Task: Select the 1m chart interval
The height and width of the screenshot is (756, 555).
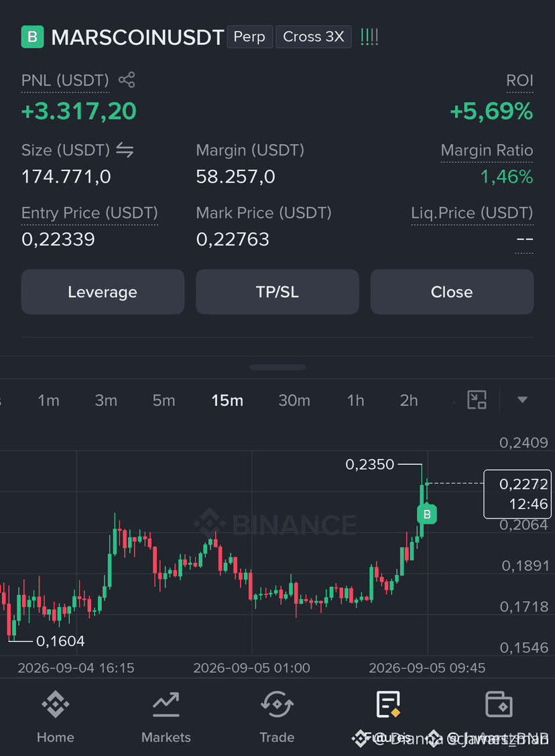Action: 49,400
